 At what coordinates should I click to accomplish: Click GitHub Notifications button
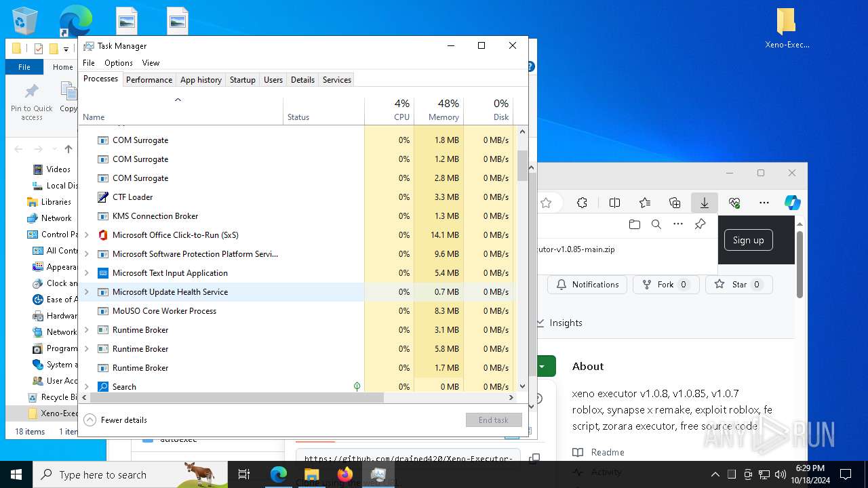587,285
